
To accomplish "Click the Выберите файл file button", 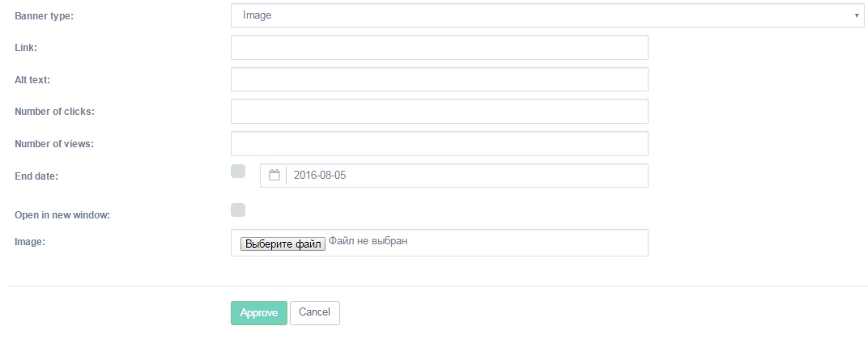I will 283,244.
